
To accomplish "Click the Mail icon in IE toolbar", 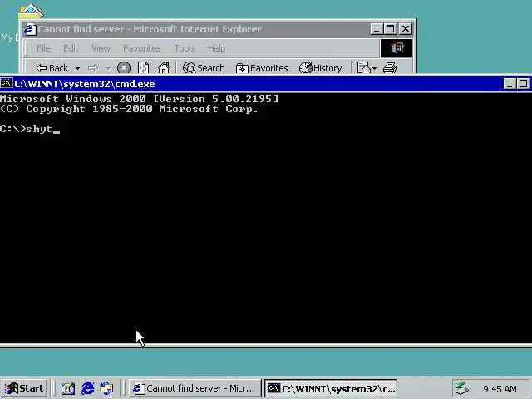I will pyautogui.click(x=364, y=68).
